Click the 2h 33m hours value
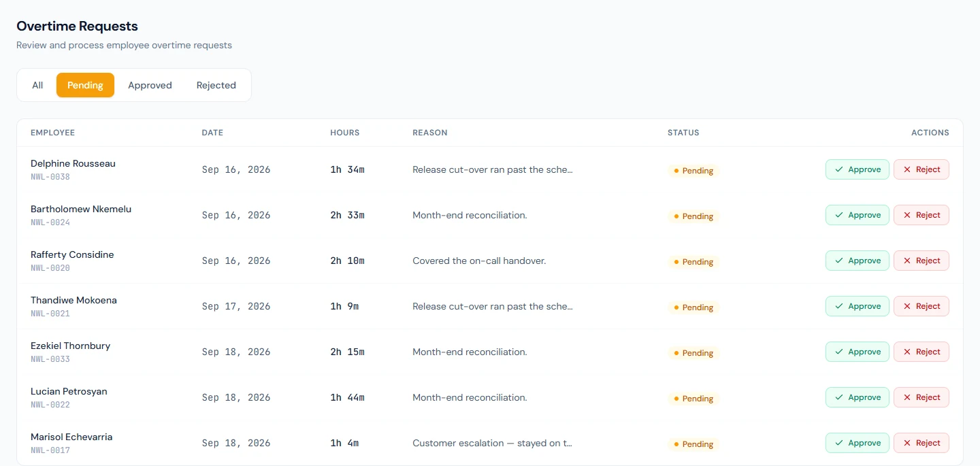 tap(348, 215)
